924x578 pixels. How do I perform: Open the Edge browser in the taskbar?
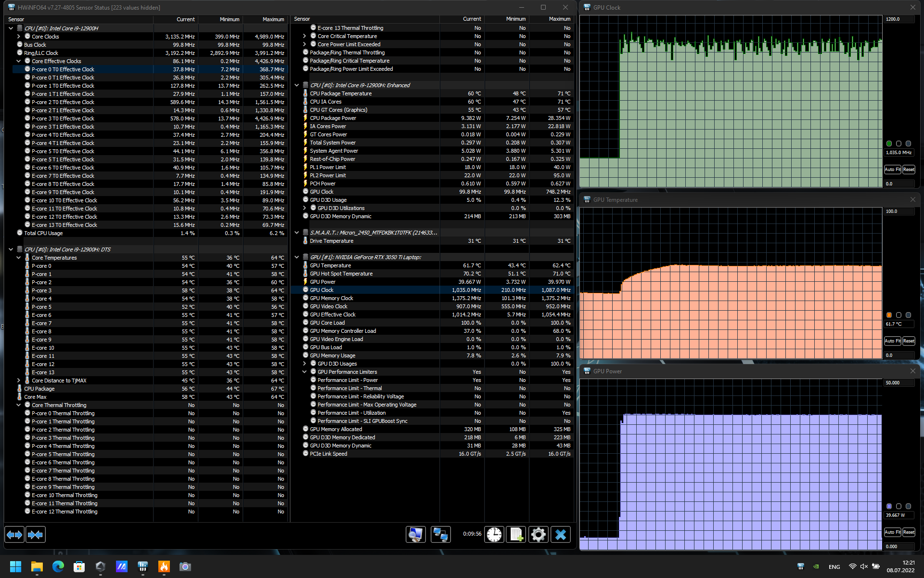click(58, 567)
